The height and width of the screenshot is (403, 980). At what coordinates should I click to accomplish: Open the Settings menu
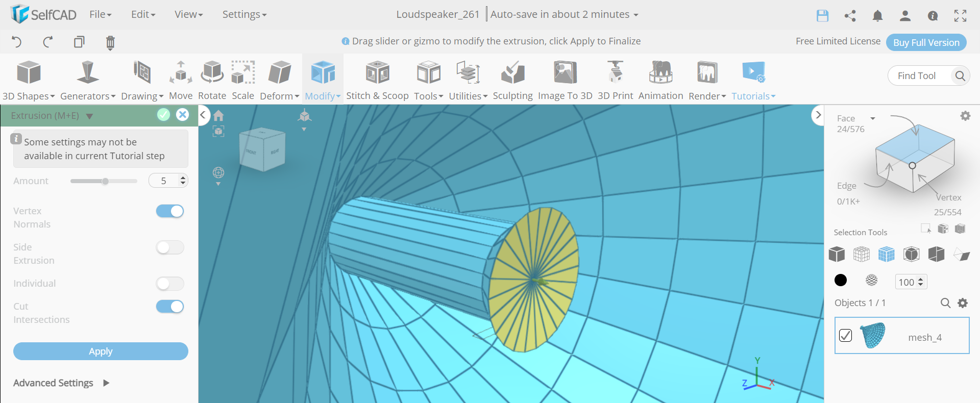244,14
